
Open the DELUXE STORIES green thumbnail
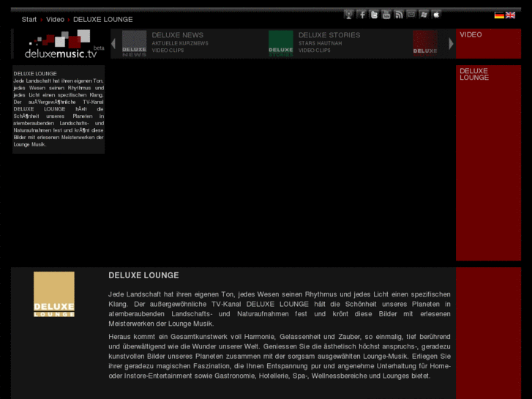pyautogui.click(x=280, y=44)
